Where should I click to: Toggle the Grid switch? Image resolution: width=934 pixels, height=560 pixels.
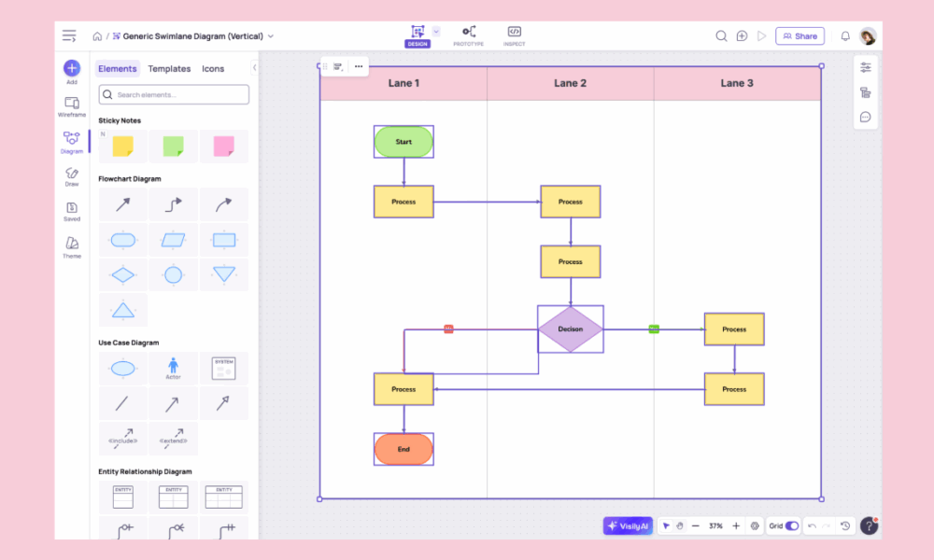792,526
